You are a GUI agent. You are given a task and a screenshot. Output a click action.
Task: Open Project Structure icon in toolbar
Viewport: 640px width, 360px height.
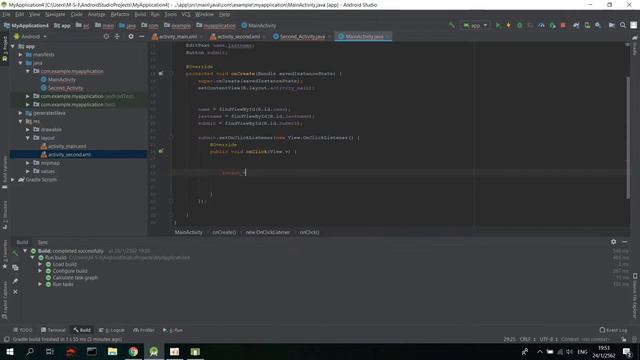pos(611,25)
